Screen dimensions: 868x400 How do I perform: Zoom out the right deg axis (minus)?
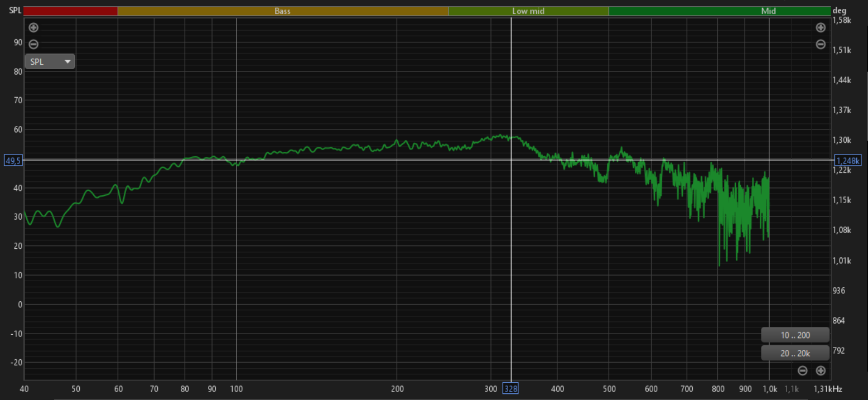[820, 44]
